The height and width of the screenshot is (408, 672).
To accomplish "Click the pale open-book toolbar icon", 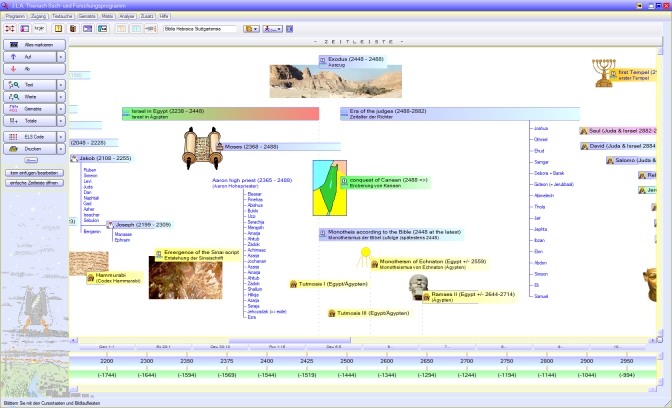I will pos(122,29).
